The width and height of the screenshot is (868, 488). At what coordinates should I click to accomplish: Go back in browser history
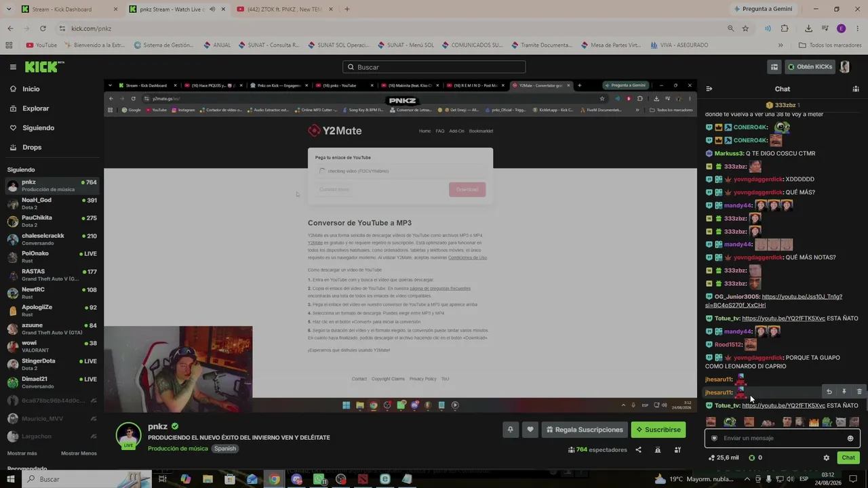10,28
